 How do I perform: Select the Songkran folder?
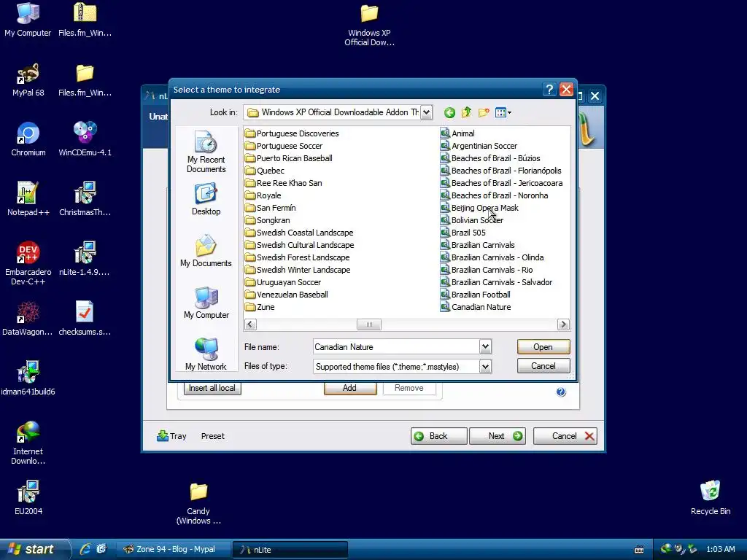pyautogui.click(x=267, y=220)
